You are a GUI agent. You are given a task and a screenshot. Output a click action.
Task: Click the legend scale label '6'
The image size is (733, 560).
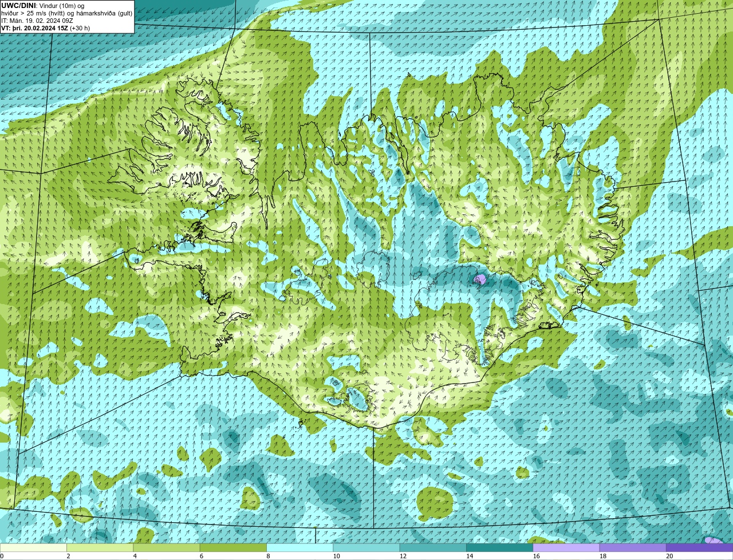point(202,556)
